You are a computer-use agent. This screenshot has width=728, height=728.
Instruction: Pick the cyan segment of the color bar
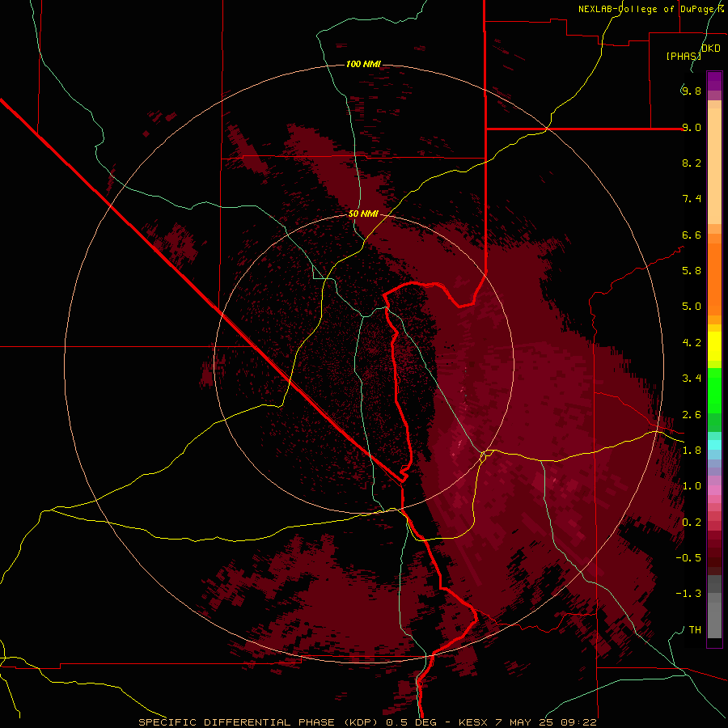click(714, 445)
